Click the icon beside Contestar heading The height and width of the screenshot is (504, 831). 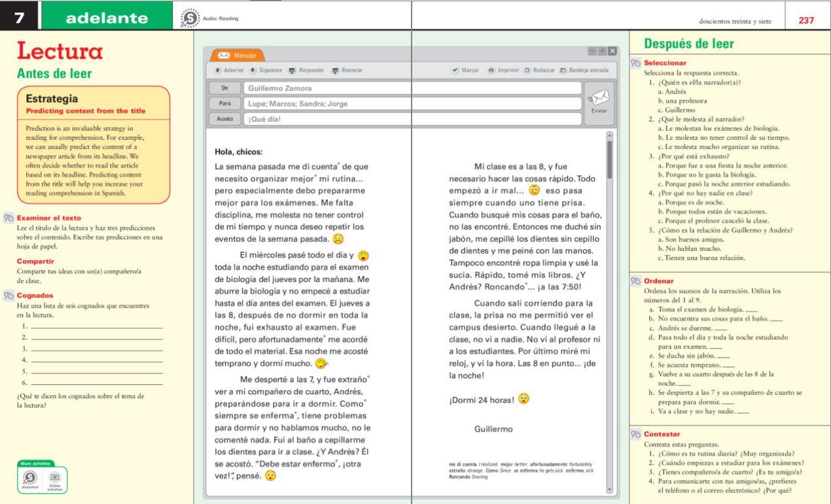point(637,433)
